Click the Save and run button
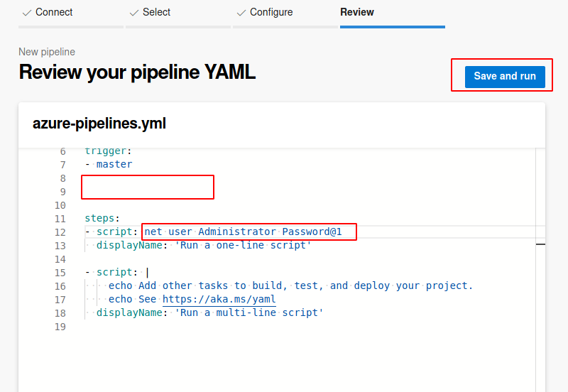 pyautogui.click(x=505, y=76)
